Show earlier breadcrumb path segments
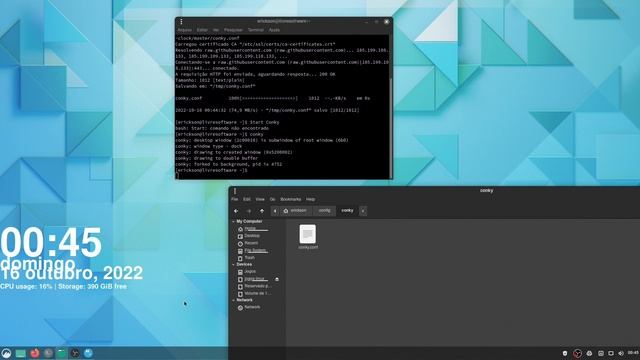This screenshot has height=360, width=640. point(275,211)
